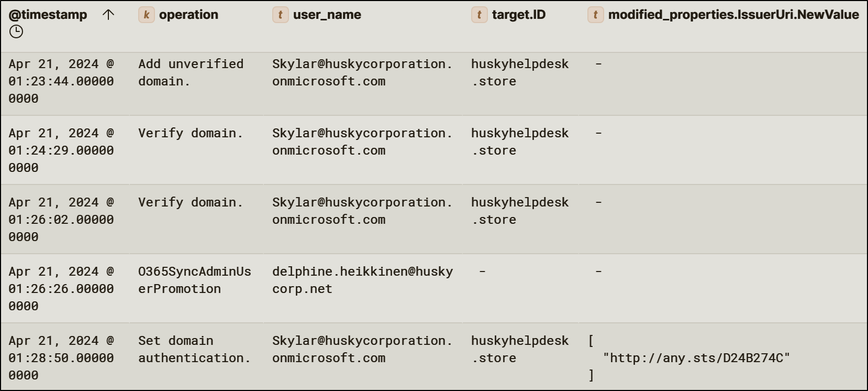Click the 01:28:50 timestamp cell
Screen dimensions: 868x391
(x=61, y=358)
